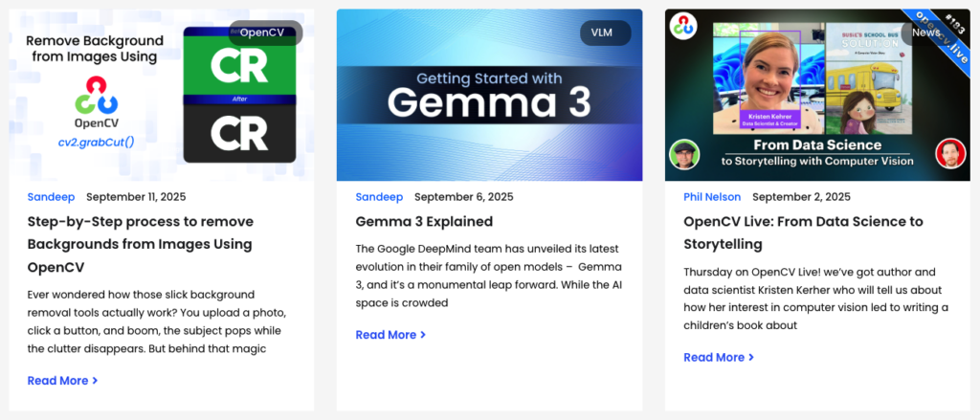Open the Gemma 3 Explained title

point(424,222)
